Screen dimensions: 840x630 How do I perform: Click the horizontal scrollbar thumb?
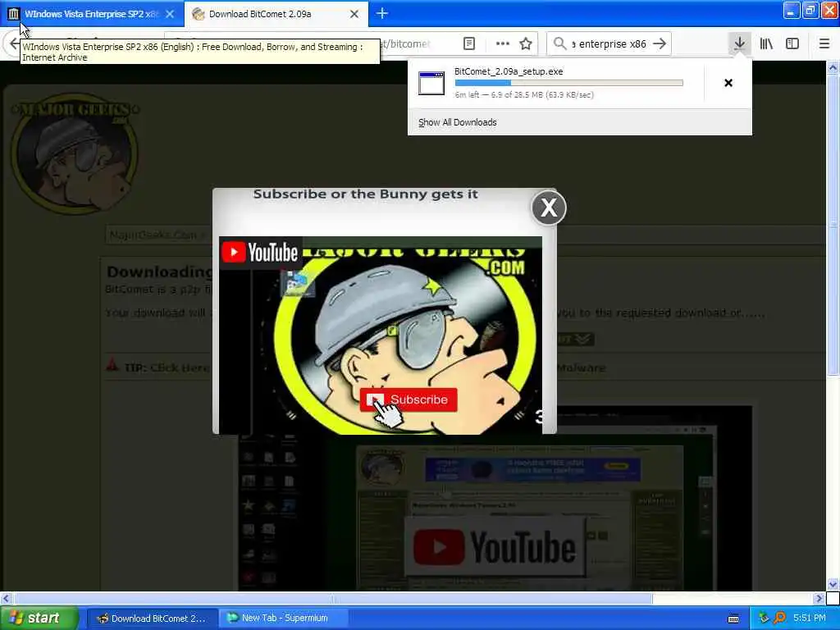[333, 598]
